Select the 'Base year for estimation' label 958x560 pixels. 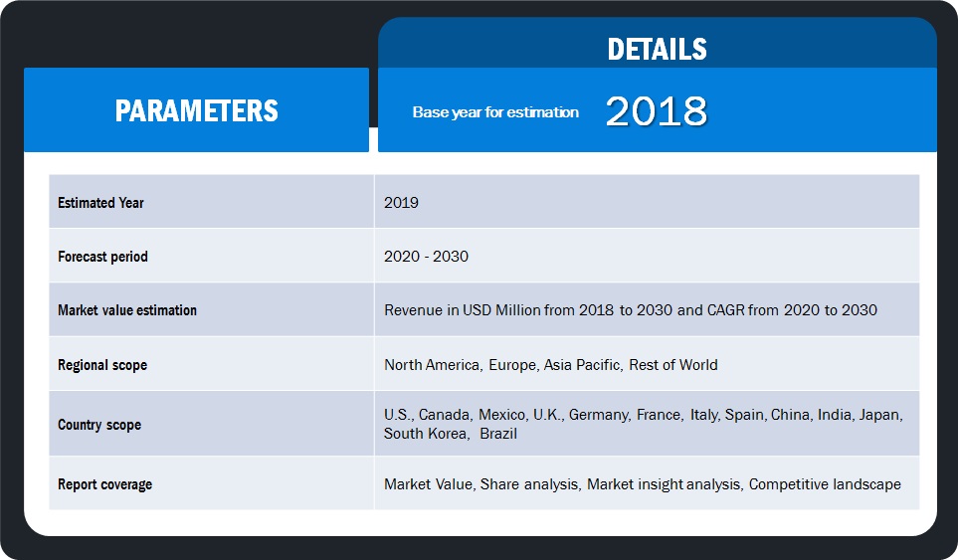pos(495,112)
